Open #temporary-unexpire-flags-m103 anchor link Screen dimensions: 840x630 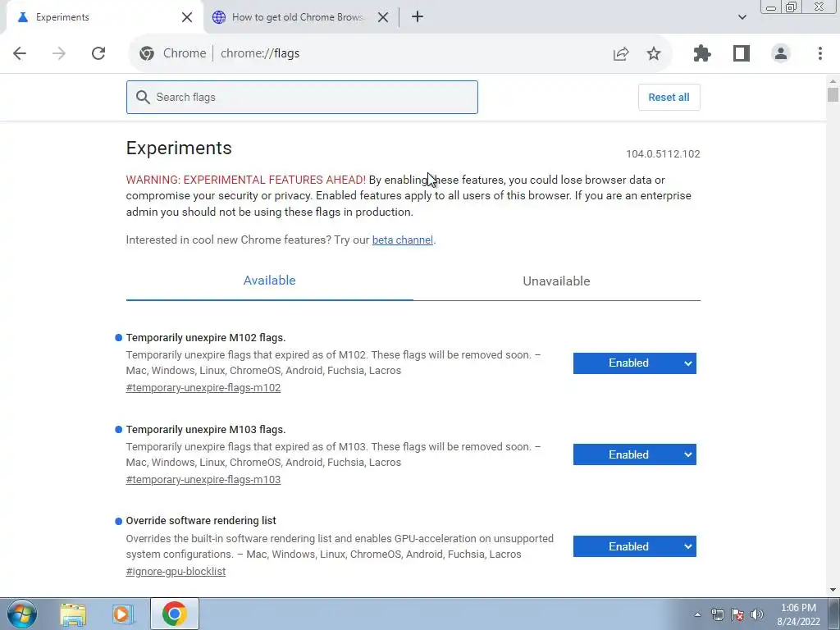point(203,479)
